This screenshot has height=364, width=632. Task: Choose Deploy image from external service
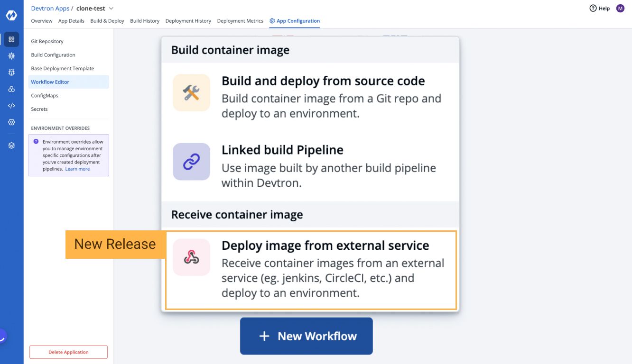(311, 270)
